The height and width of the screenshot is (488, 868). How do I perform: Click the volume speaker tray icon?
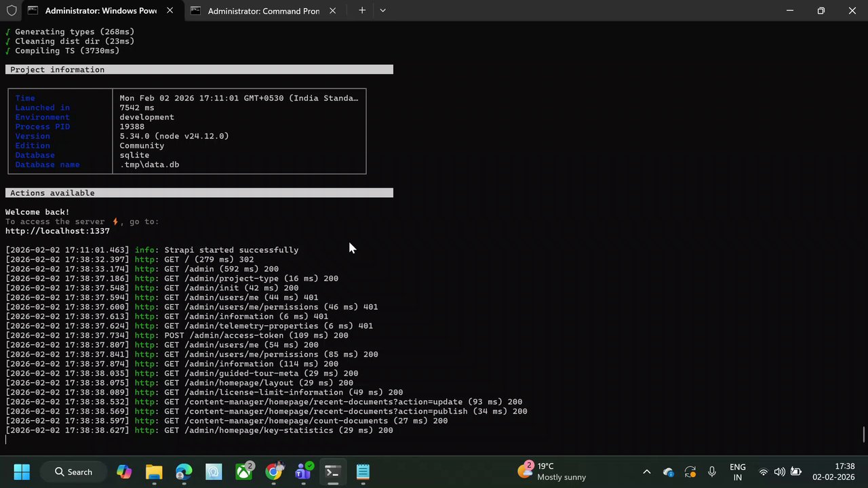coord(780,472)
